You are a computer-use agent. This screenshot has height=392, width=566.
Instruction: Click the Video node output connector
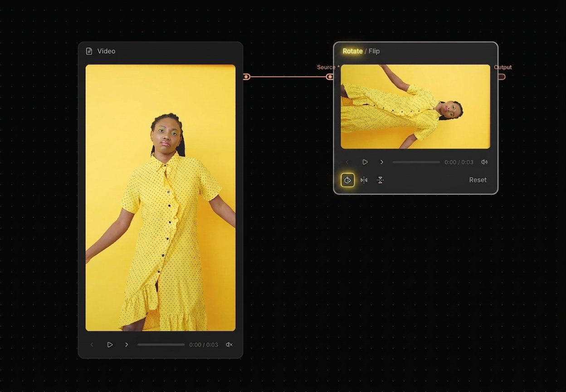pos(246,77)
